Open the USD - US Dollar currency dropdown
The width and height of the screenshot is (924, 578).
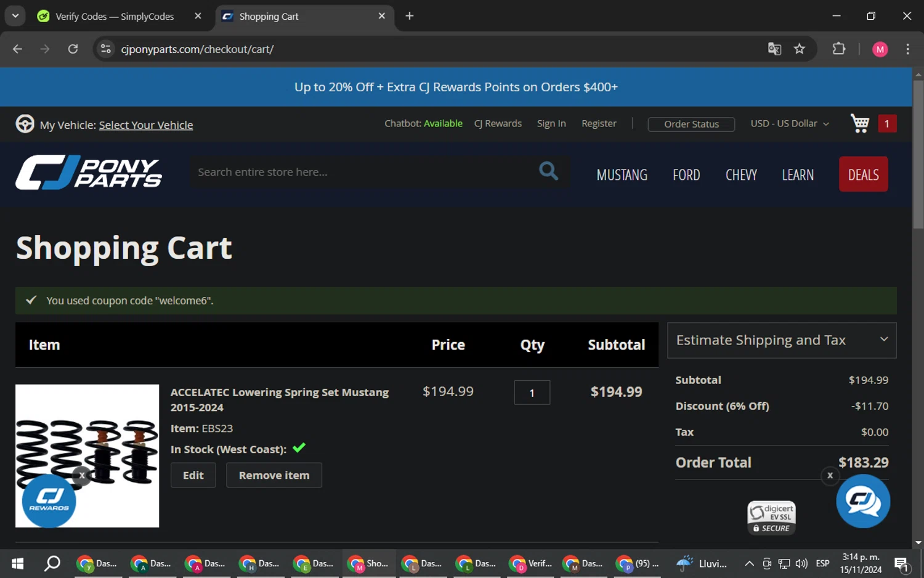click(x=790, y=123)
